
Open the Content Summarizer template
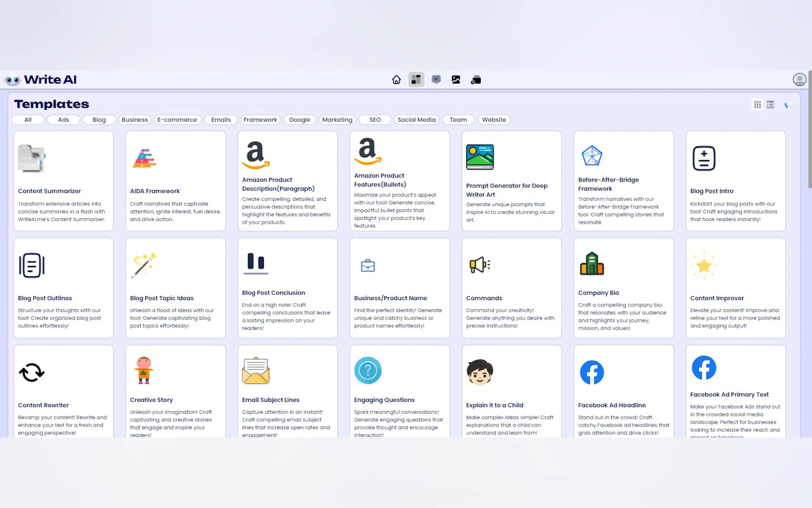(63, 181)
